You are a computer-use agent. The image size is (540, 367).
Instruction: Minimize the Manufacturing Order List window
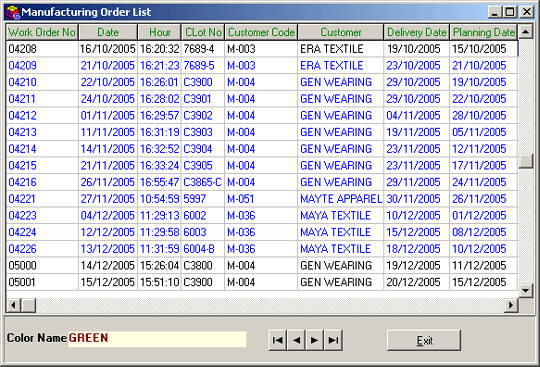[x=495, y=12]
